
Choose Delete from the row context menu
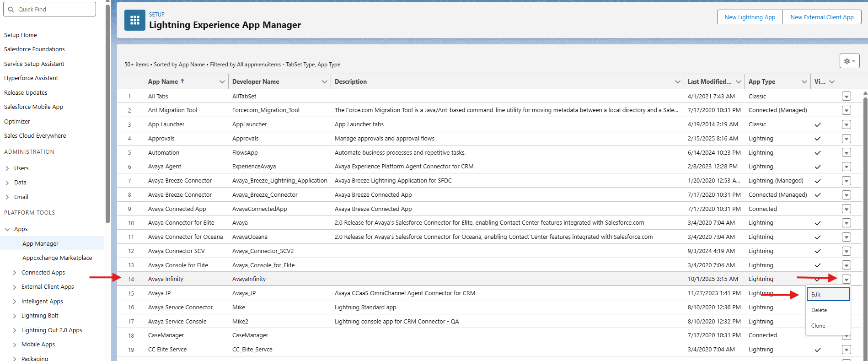coord(828,310)
